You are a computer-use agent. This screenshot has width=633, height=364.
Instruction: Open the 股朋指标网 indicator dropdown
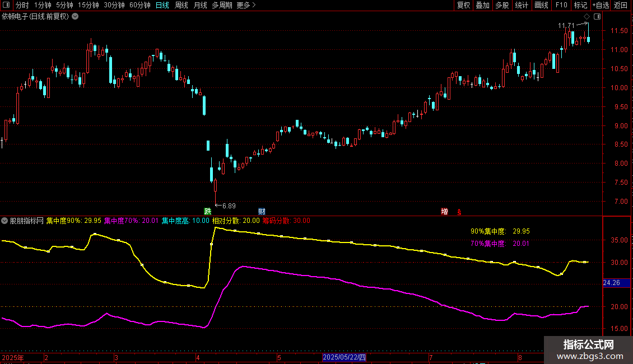pos(4,221)
